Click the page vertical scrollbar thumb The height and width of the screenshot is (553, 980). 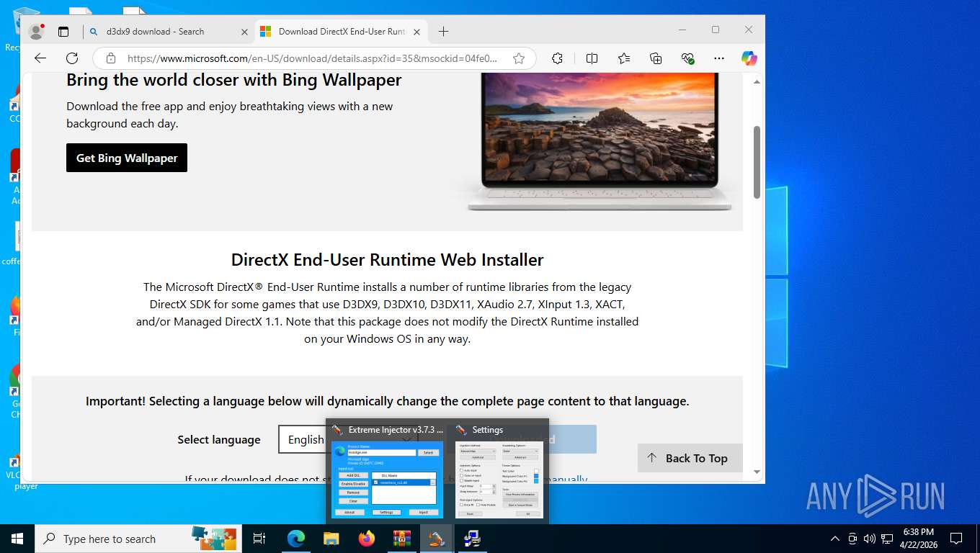click(x=757, y=162)
